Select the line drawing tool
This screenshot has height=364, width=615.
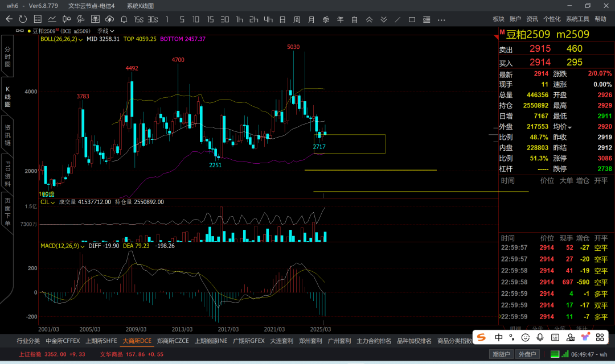(397, 19)
